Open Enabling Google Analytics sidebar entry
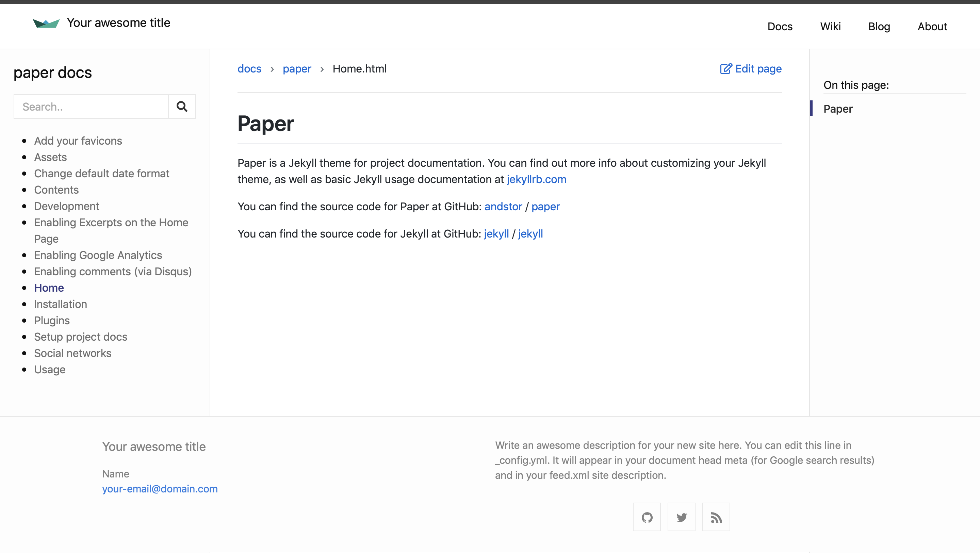The height and width of the screenshot is (553, 980). [x=98, y=255]
